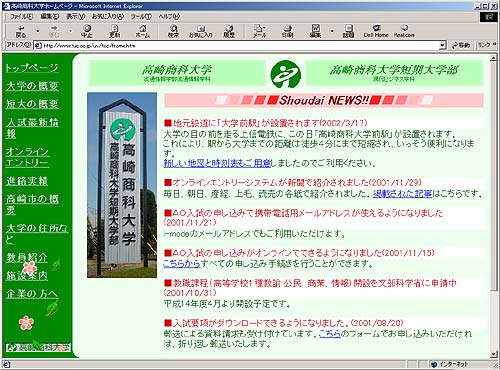Screen dimensions: 500x370
Task: Open the お気に入り(A) menu
Action: pos(108,16)
